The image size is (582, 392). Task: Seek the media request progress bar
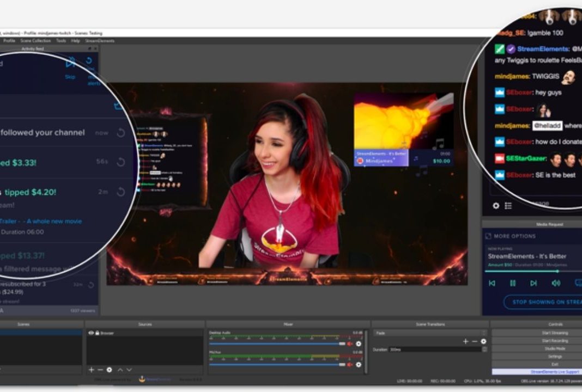(x=533, y=272)
